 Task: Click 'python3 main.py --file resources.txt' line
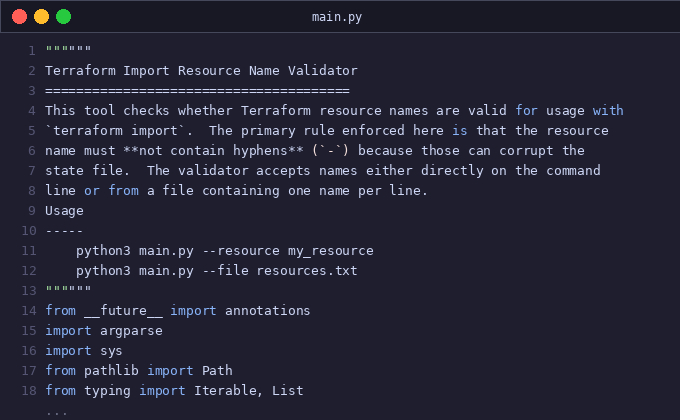[217, 271]
